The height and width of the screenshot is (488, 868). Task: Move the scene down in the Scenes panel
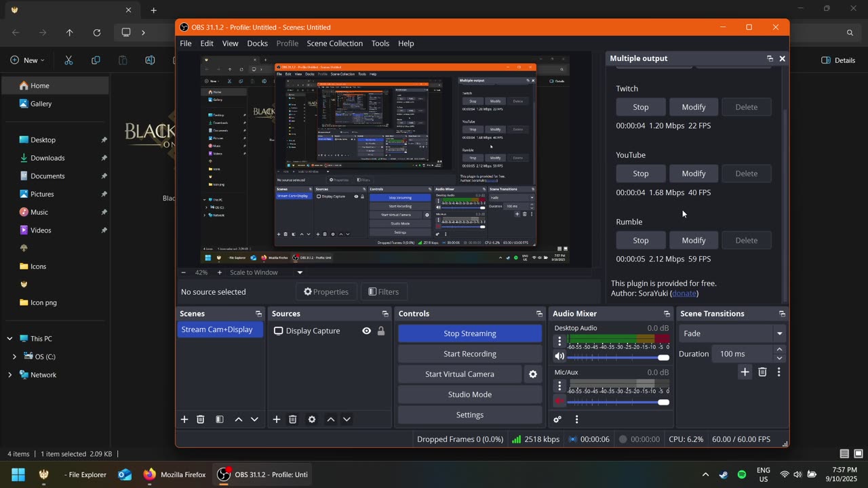click(255, 420)
